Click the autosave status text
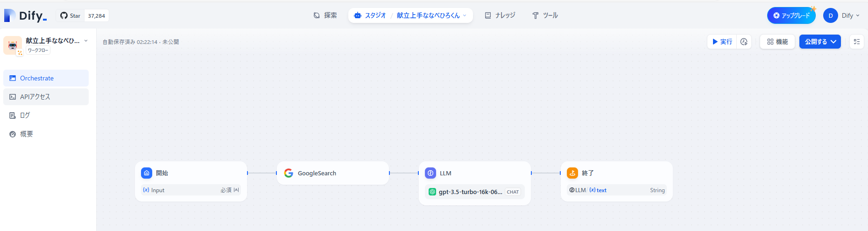This screenshot has height=231, width=868. click(141, 42)
